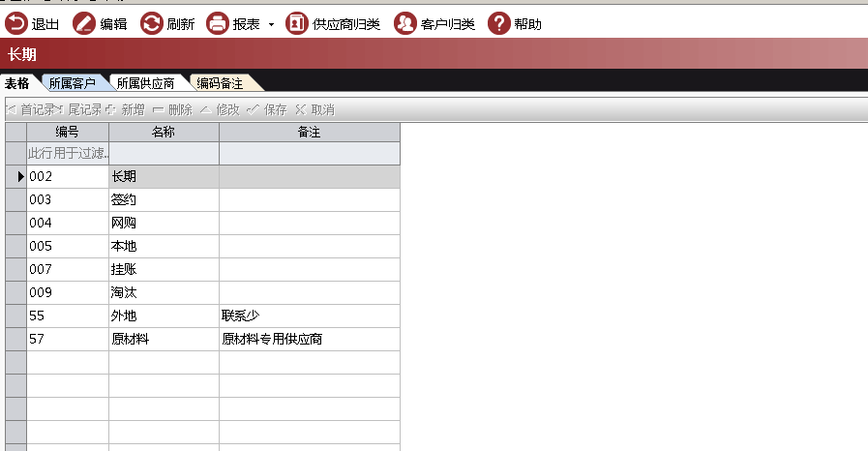
Task: Select the 淘汰 name cell
Action: (164, 292)
